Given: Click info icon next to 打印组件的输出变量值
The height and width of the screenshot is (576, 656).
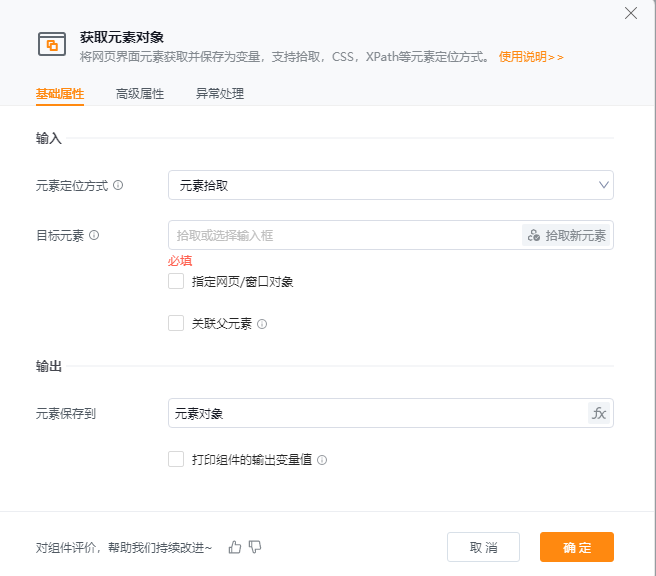Looking at the screenshot, I should click(322, 460).
